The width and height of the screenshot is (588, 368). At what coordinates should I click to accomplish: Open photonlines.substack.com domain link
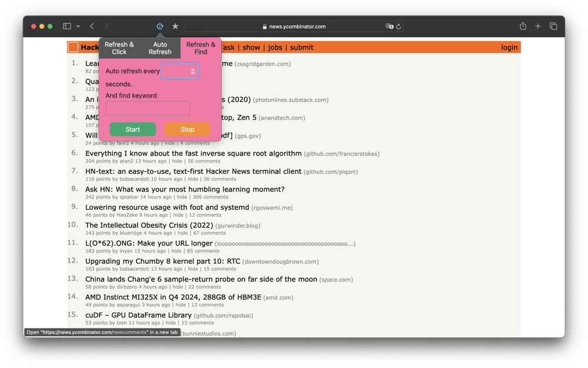coord(290,100)
